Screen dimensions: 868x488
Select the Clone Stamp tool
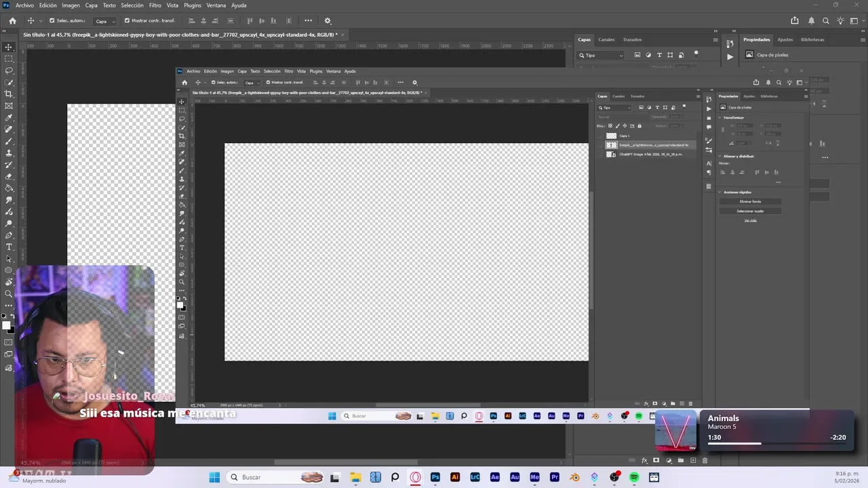pyautogui.click(x=9, y=153)
